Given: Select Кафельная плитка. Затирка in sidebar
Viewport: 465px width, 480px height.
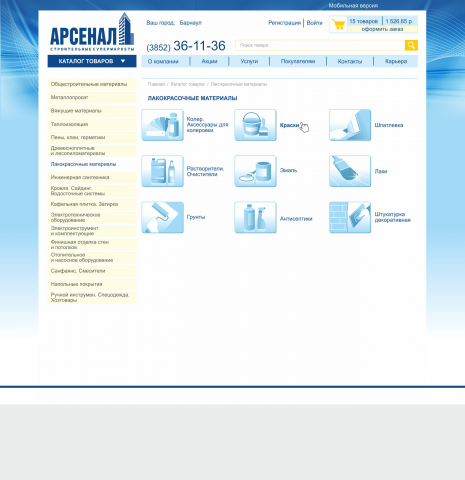Looking at the screenshot, I should click(92, 204).
